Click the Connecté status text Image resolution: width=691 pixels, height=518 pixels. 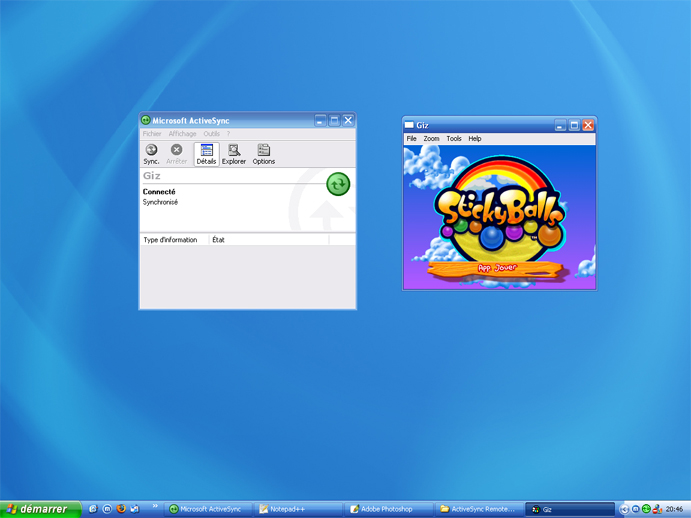point(159,192)
